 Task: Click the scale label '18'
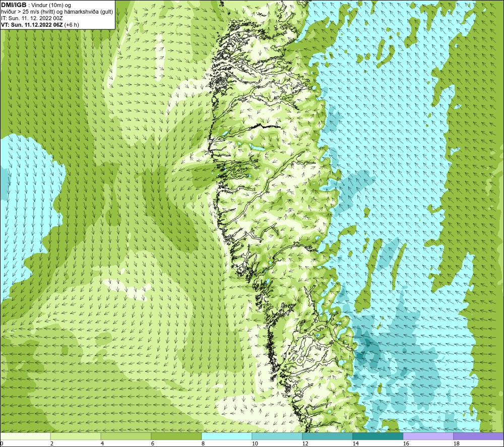click(456, 444)
